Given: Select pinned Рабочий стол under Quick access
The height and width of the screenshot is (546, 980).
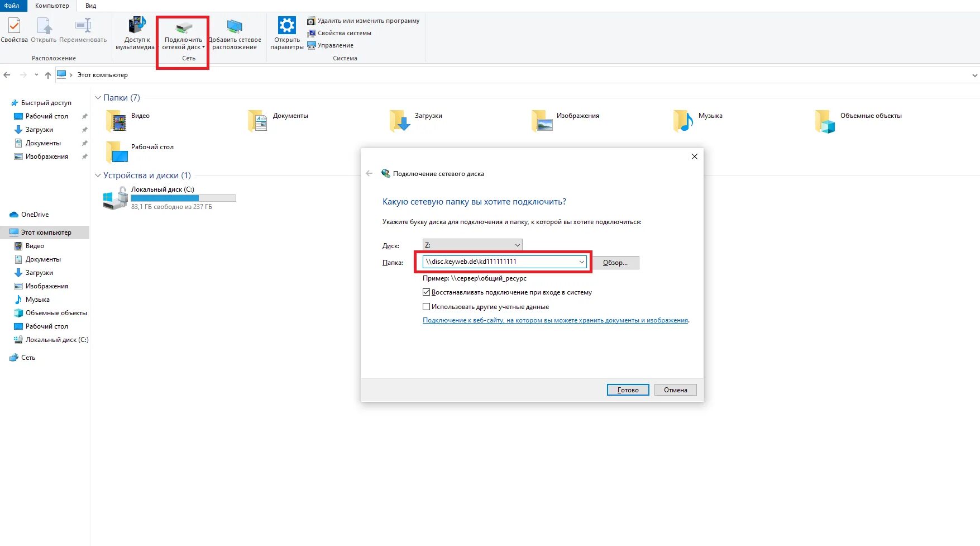Looking at the screenshot, I should tap(46, 116).
